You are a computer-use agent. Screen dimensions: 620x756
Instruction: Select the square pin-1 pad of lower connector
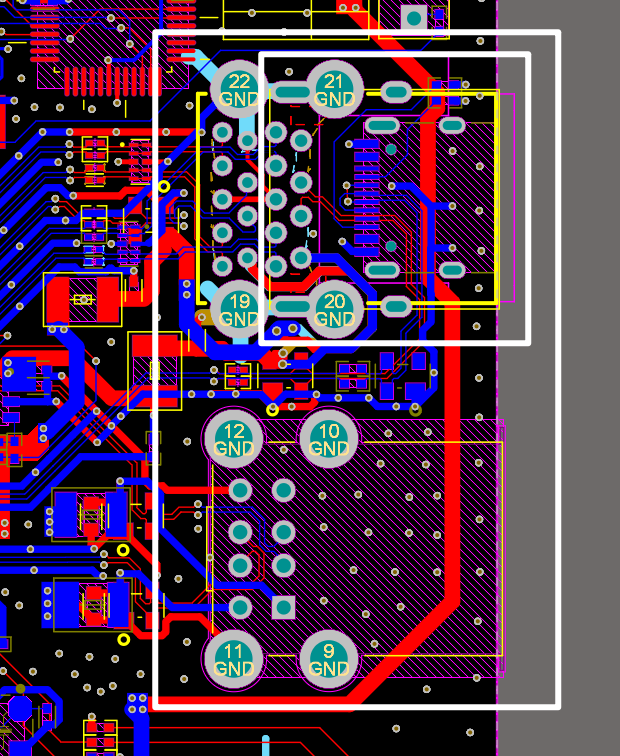pyautogui.click(x=284, y=607)
